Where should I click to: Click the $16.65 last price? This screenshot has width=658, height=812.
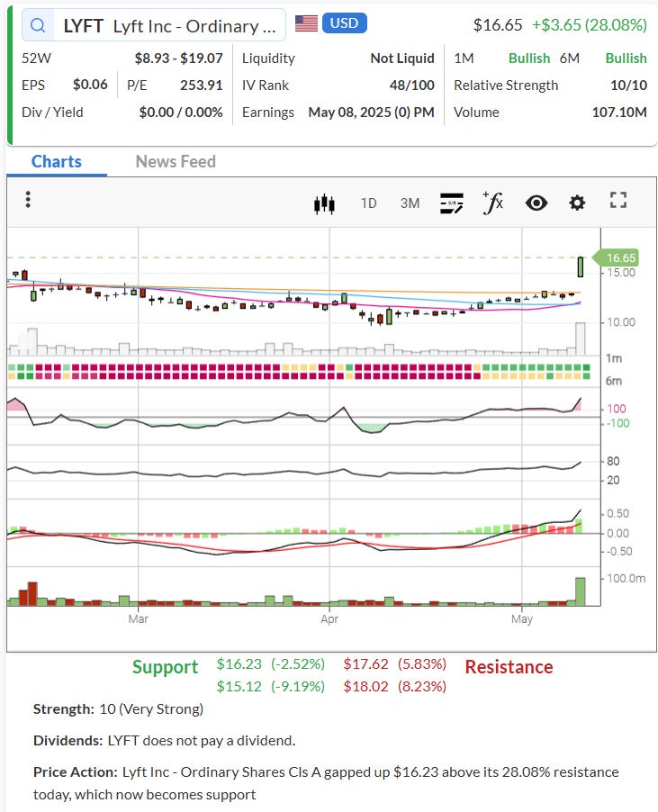coord(498,25)
